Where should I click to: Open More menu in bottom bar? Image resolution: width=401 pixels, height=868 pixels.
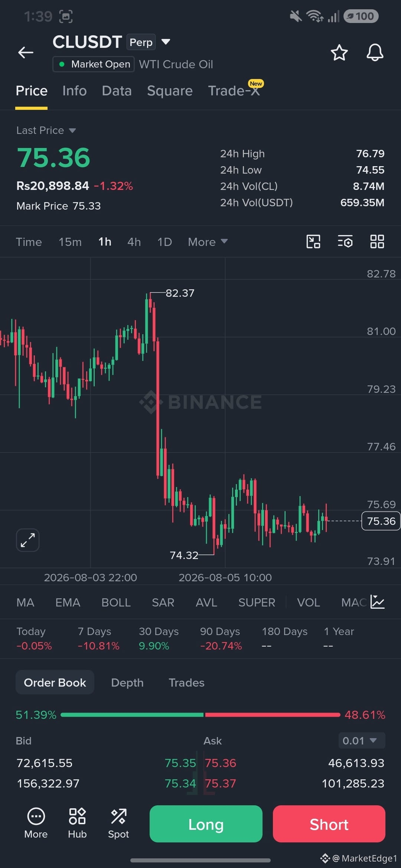[x=36, y=823]
